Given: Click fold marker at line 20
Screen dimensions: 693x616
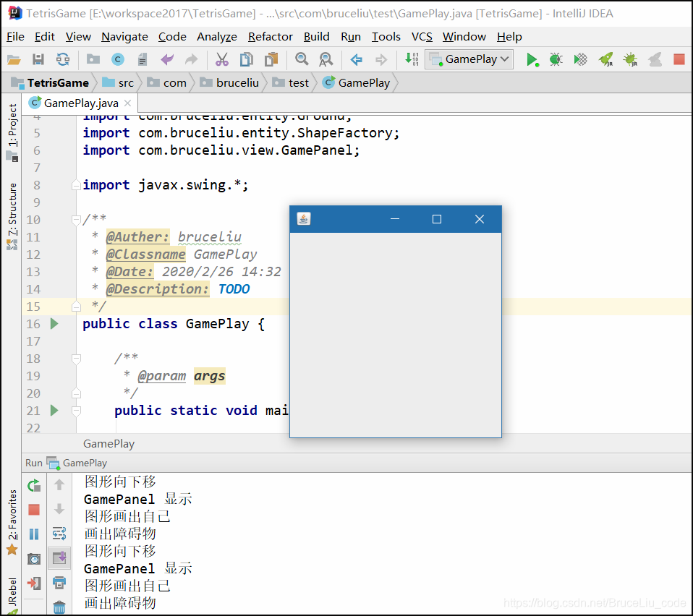Looking at the screenshot, I should (x=76, y=393).
